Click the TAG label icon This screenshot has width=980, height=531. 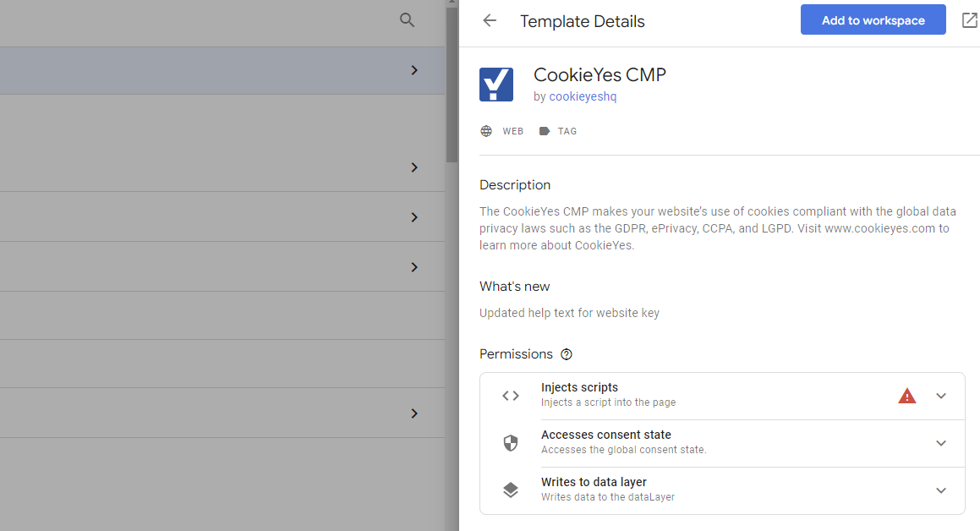[x=545, y=131]
